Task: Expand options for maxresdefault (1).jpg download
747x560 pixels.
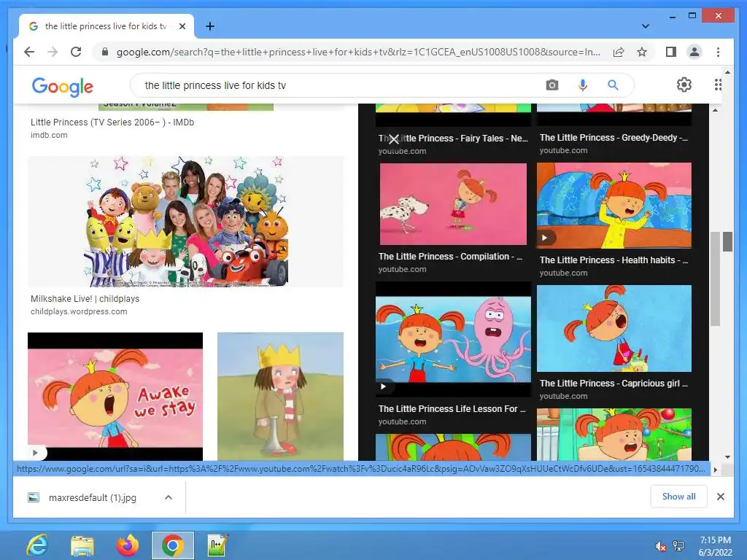Action: (169, 497)
